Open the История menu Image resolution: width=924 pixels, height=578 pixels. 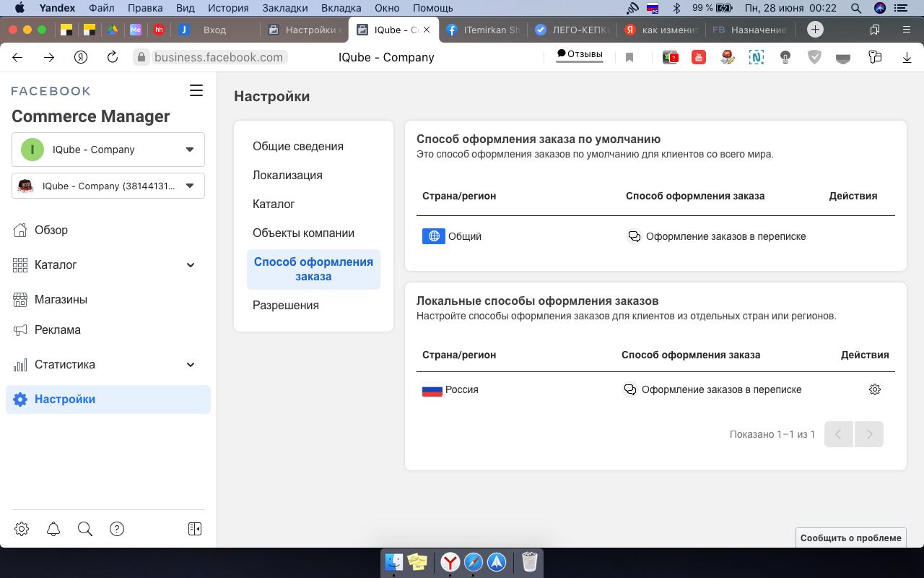tap(228, 8)
